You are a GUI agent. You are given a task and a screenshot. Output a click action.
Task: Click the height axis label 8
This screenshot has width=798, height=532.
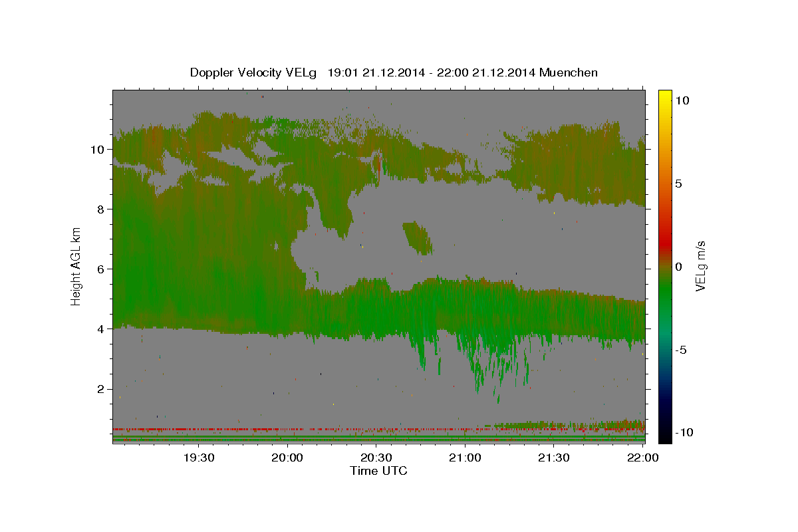[100, 209]
